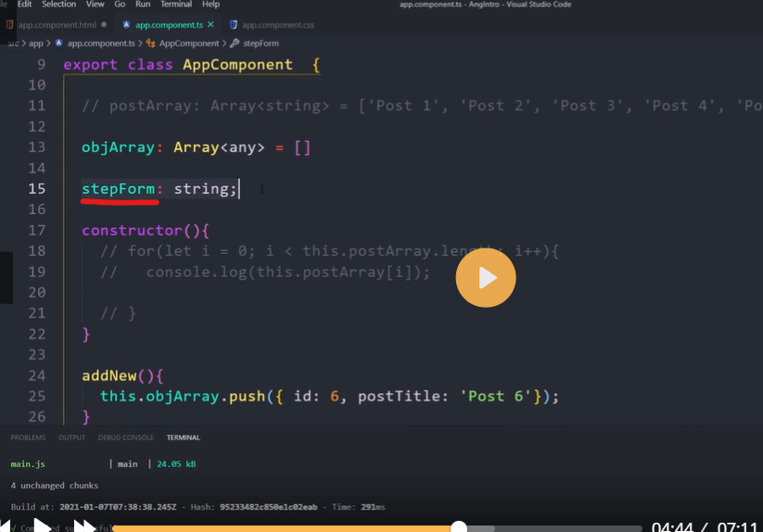The image size is (763, 532).
Task: Expand the app folder breadcrumb
Action: (36, 43)
